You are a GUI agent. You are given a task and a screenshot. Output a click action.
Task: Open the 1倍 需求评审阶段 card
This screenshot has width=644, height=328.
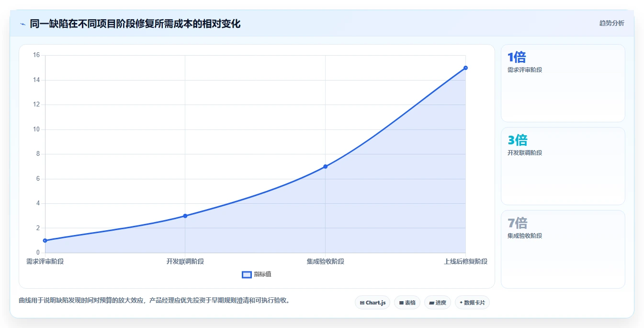pyautogui.click(x=563, y=83)
